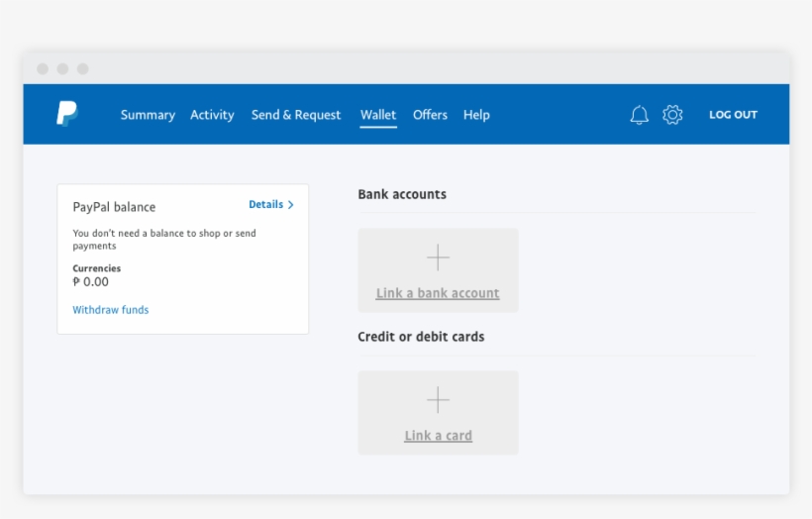Image resolution: width=812 pixels, height=519 pixels.
Task: Click the Currencies label
Action: (97, 268)
